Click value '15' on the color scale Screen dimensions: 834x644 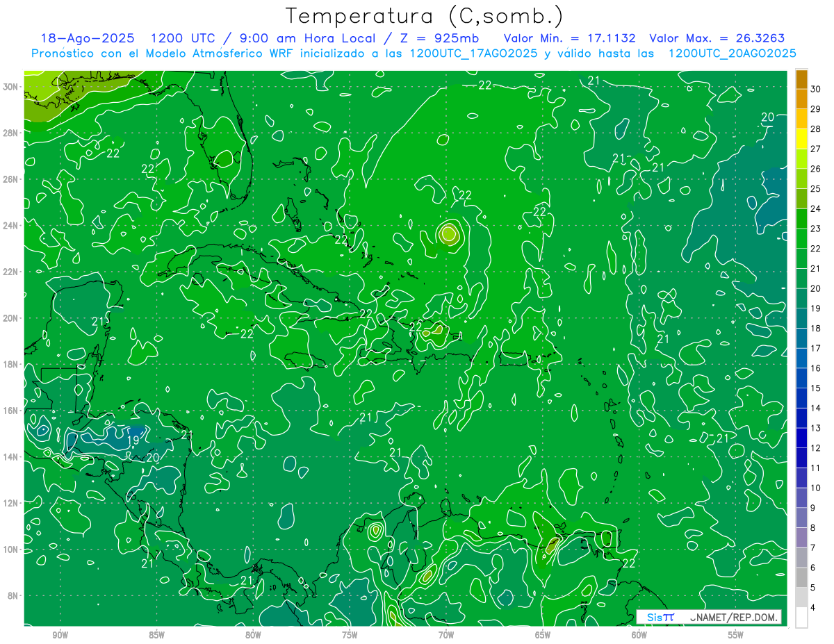[x=816, y=388]
